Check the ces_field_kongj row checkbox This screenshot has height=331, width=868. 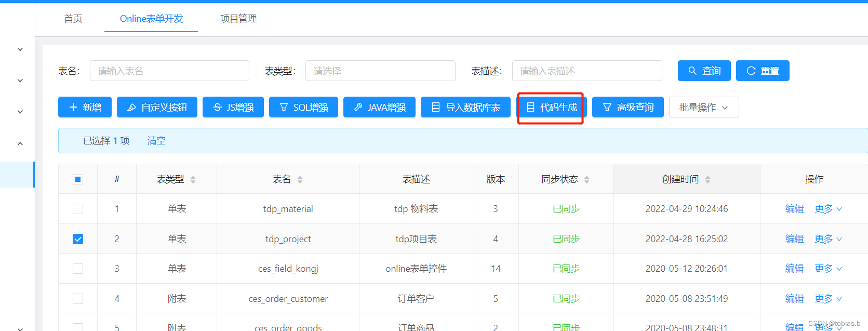tap(78, 269)
